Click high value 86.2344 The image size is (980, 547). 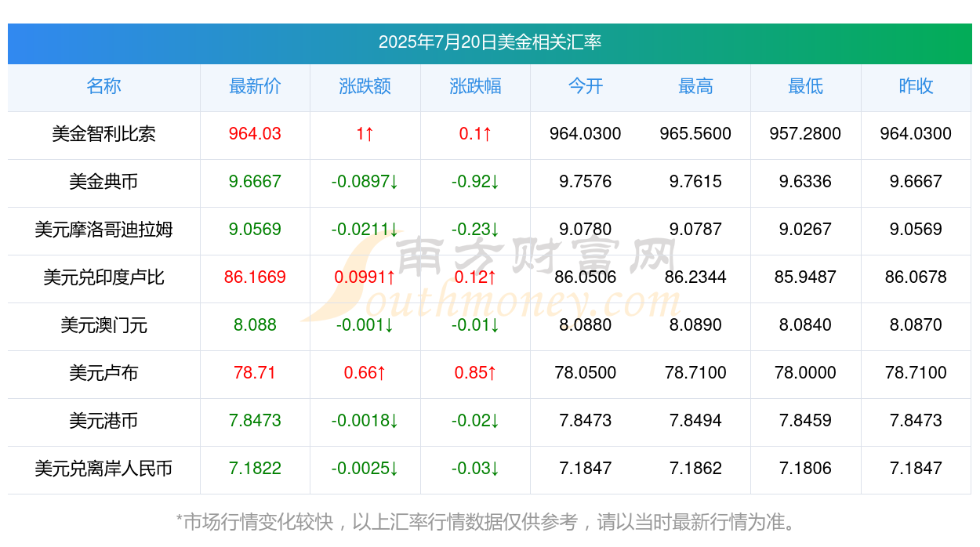[695, 277]
